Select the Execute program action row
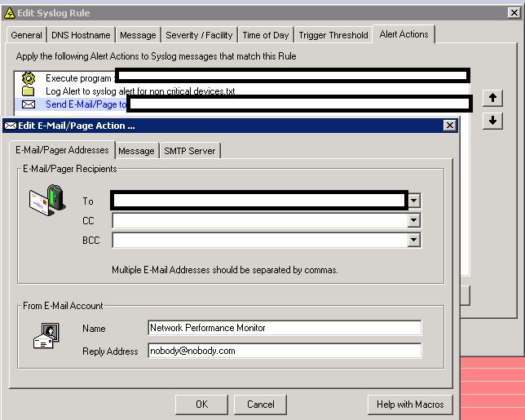 point(242,78)
